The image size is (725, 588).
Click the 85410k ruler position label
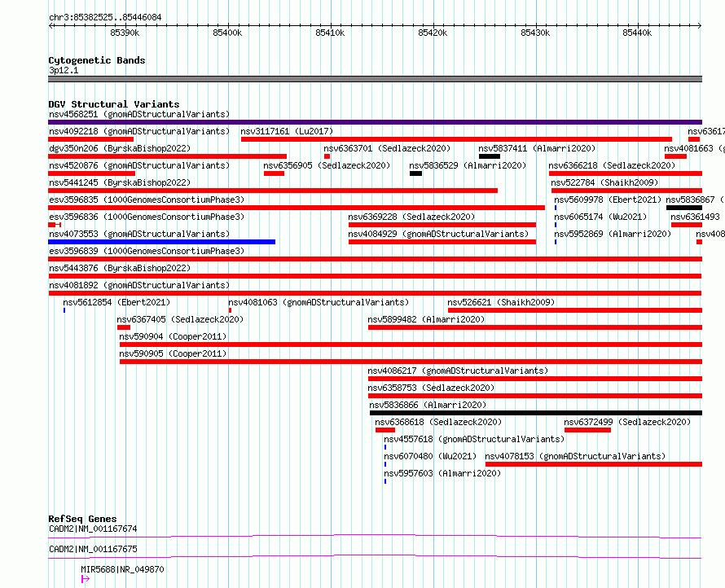point(330,33)
